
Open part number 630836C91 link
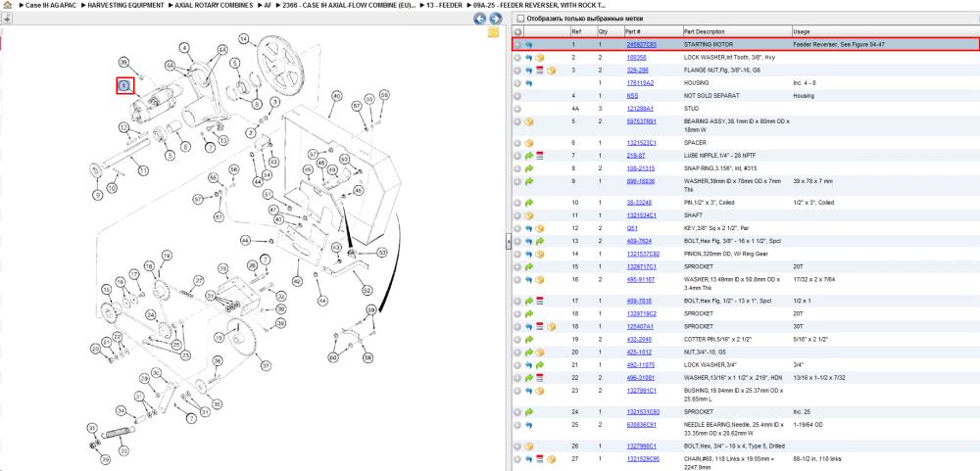click(641, 425)
